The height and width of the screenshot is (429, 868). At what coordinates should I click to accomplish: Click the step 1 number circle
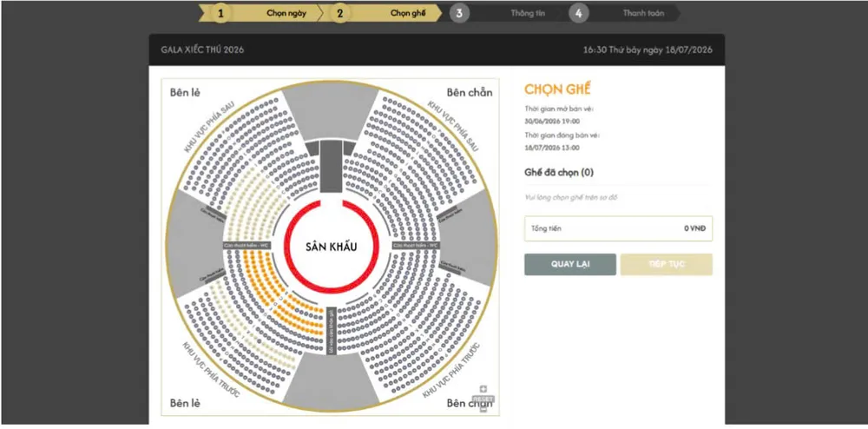(220, 14)
